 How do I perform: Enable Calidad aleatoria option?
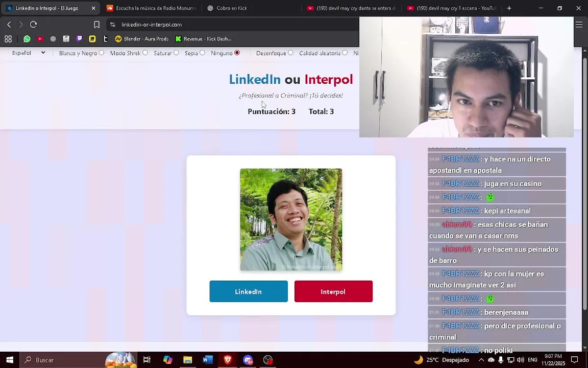[345, 53]
